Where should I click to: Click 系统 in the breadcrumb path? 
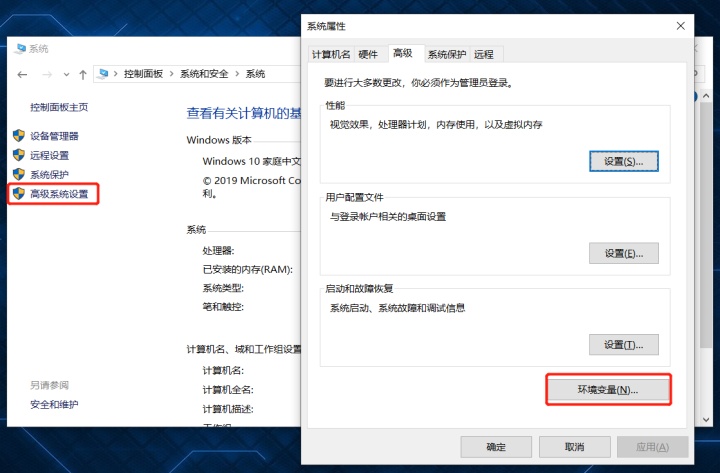click(255, 74)
